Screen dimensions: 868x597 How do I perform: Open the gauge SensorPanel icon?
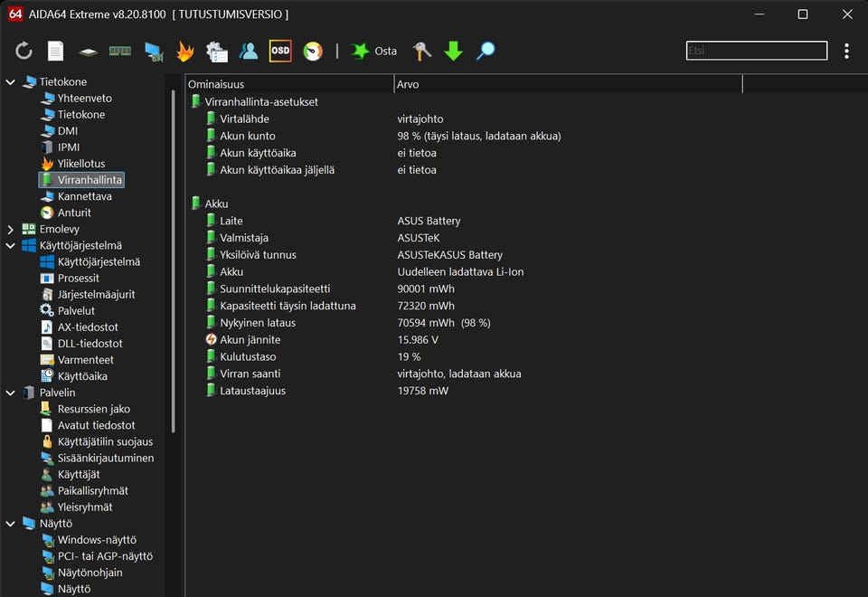(x=313, y=52)
